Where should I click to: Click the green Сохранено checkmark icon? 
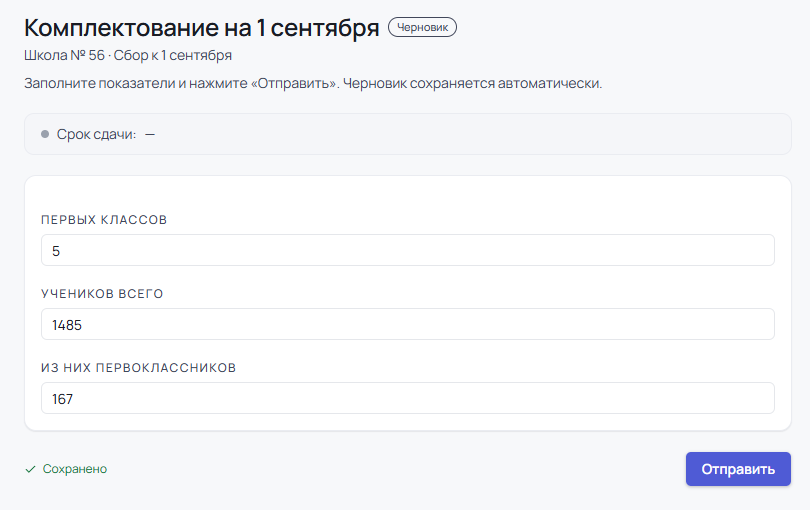[x=30, y=469]
